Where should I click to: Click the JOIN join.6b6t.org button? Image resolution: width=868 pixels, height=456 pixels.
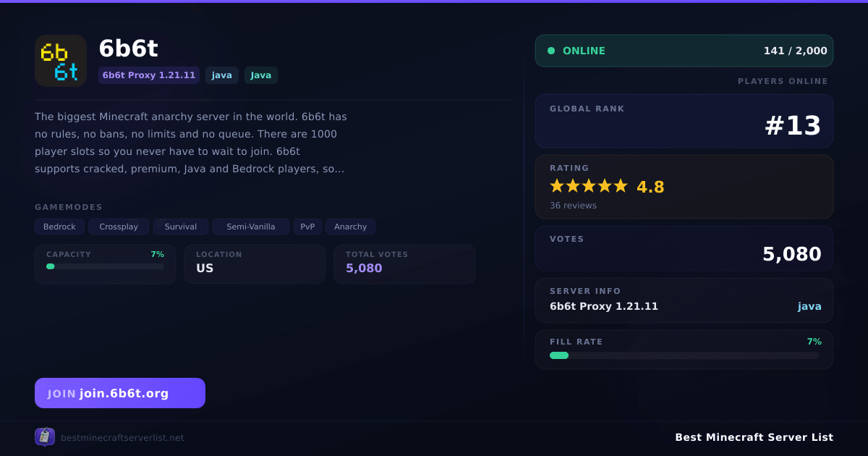[120, 393]
